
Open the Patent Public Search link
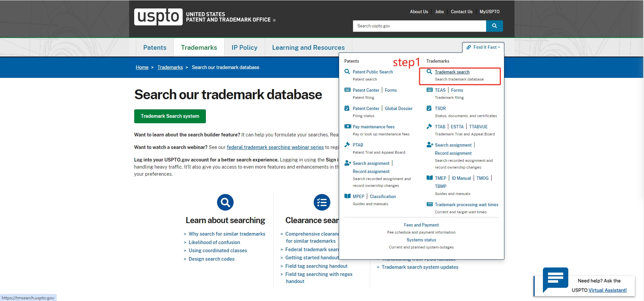[x=373, y=72]
